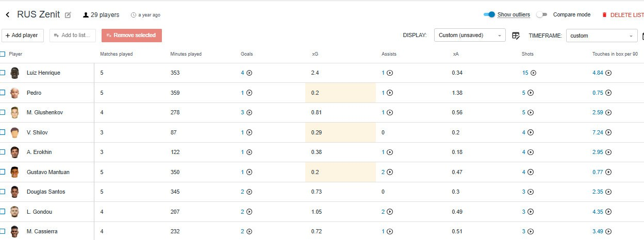644x240 pixels.
Task: Open the edit columns table icon
Action: point(516,36)
